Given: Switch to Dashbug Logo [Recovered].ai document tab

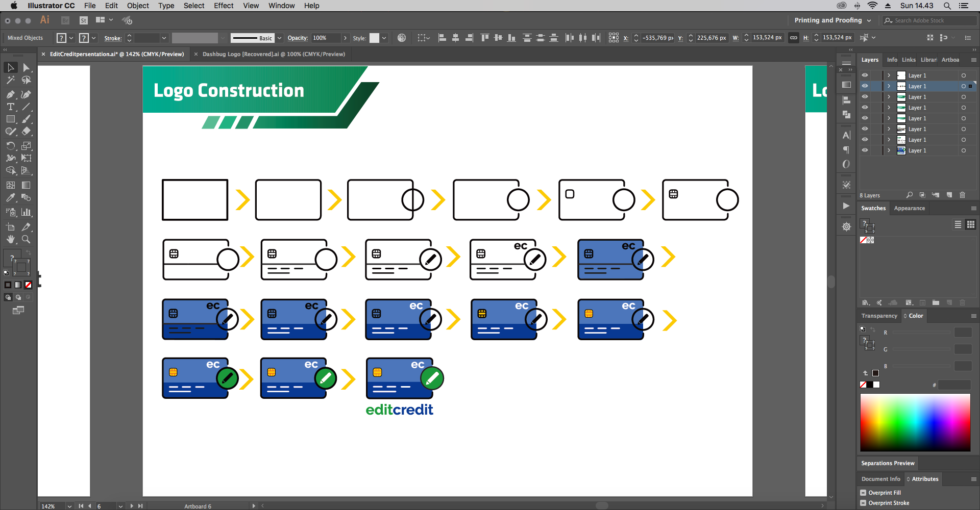Looking at the screenshot, I should click(274, 54).
